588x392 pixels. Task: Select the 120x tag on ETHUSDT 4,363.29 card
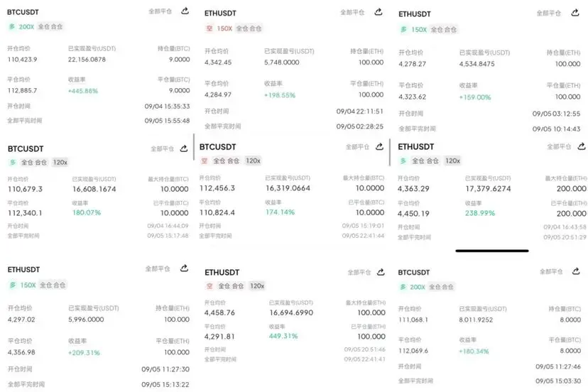(x=452, y=160)
